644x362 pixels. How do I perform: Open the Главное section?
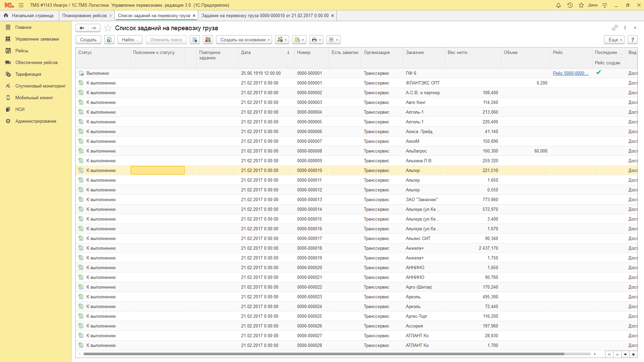(36, 27)
